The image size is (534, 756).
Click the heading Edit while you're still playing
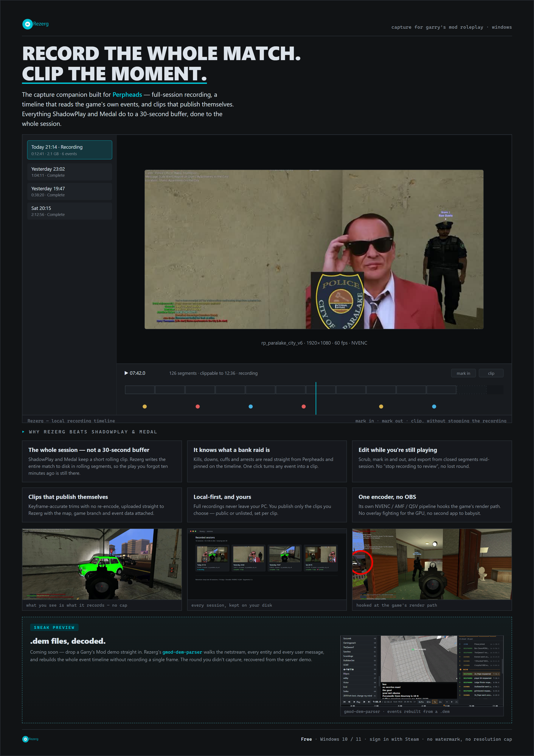pos(398,450)
